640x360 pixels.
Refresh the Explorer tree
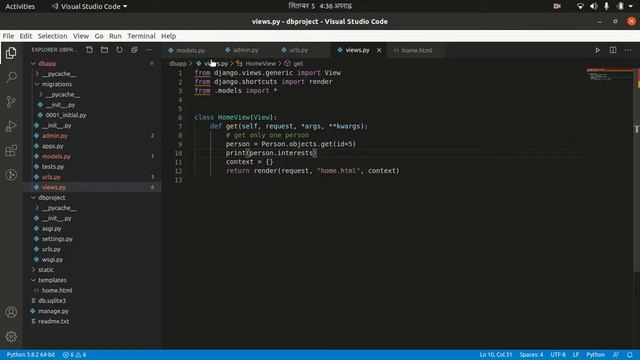119,50
